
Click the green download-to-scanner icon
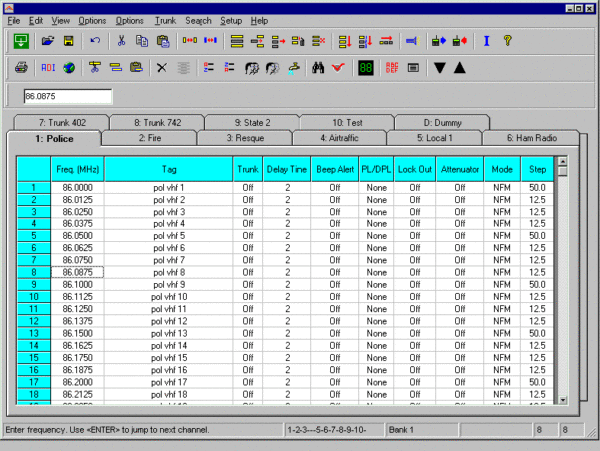(21, 41)
